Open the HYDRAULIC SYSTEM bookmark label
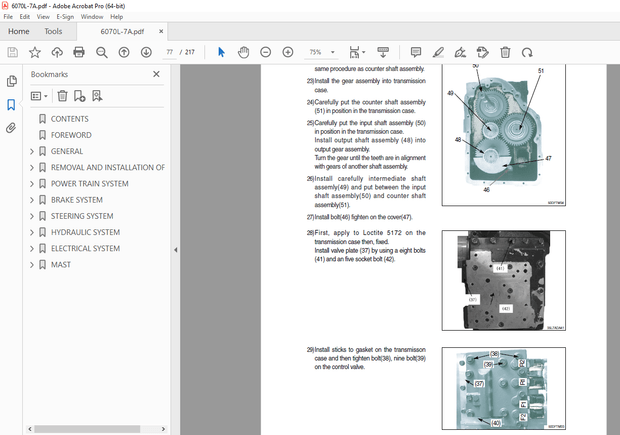The image size is (620, 435). click(x=85, y=233)
